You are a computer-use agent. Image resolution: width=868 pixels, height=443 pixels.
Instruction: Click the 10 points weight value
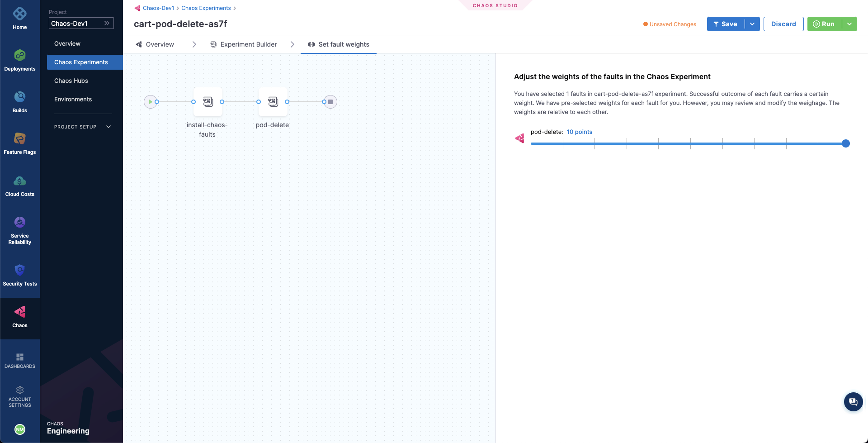(580, 132)
